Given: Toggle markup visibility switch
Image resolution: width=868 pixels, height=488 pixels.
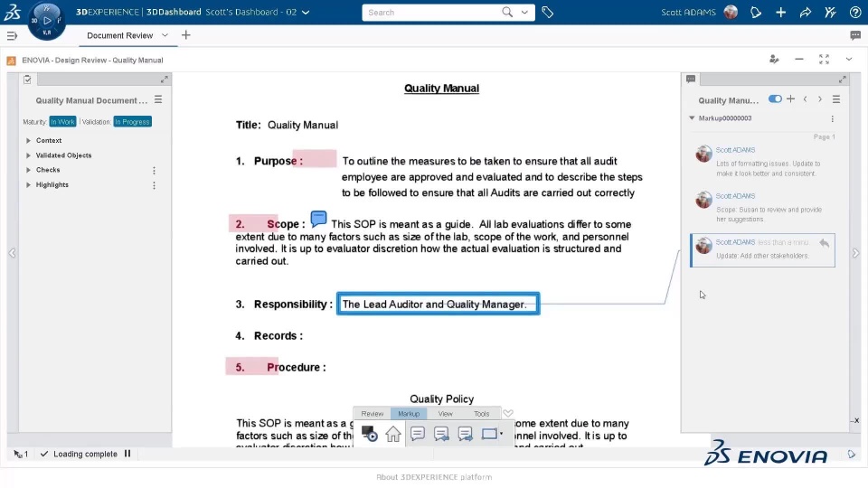Looking at the screenshot, I should (775, 99).
